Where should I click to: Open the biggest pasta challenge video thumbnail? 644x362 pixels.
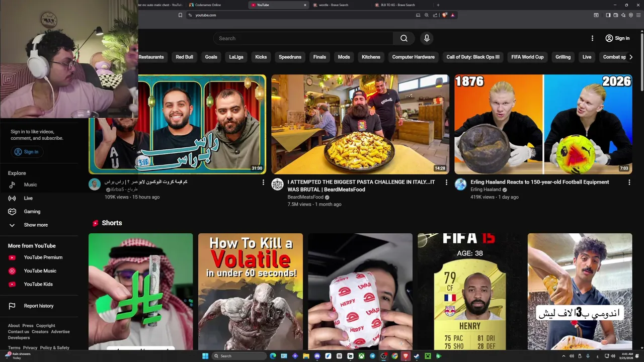click(360, 124)
